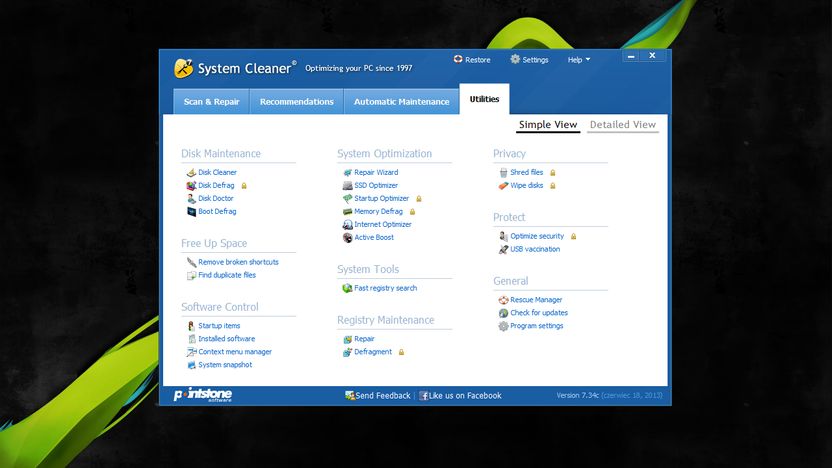
Task: Launch the Repair Wizard link
Action: pos(376,172)
